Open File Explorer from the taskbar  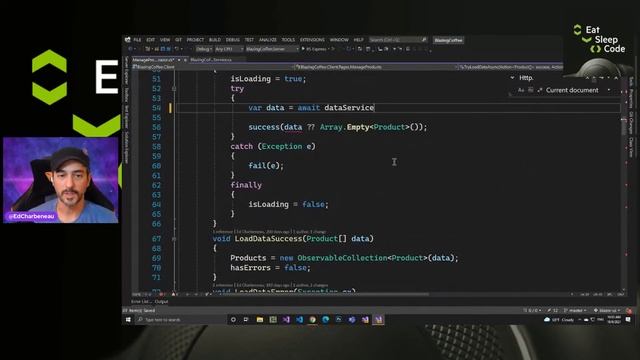pyautogui.click(x=260, y=320)
